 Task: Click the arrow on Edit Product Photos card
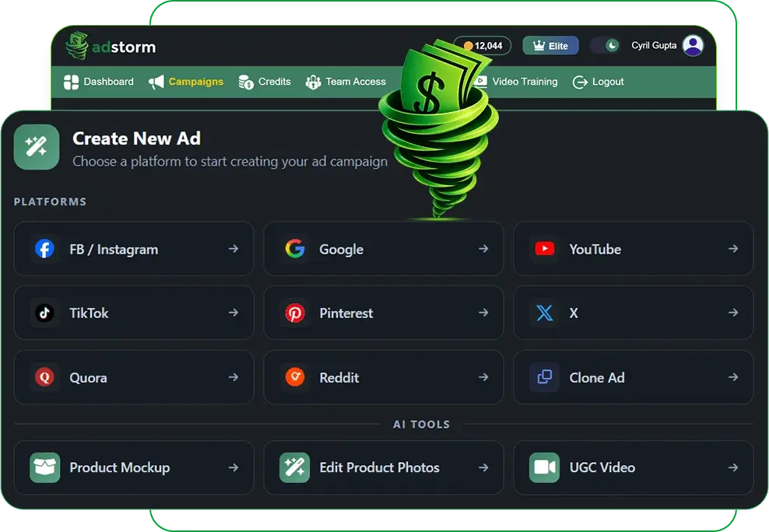tap(483, 467)
